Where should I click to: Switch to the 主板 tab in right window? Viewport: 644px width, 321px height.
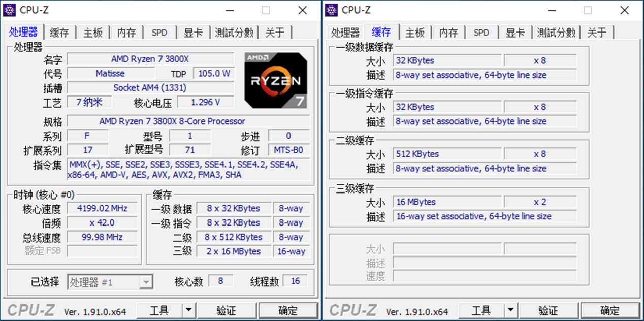(x=414, y=32)
